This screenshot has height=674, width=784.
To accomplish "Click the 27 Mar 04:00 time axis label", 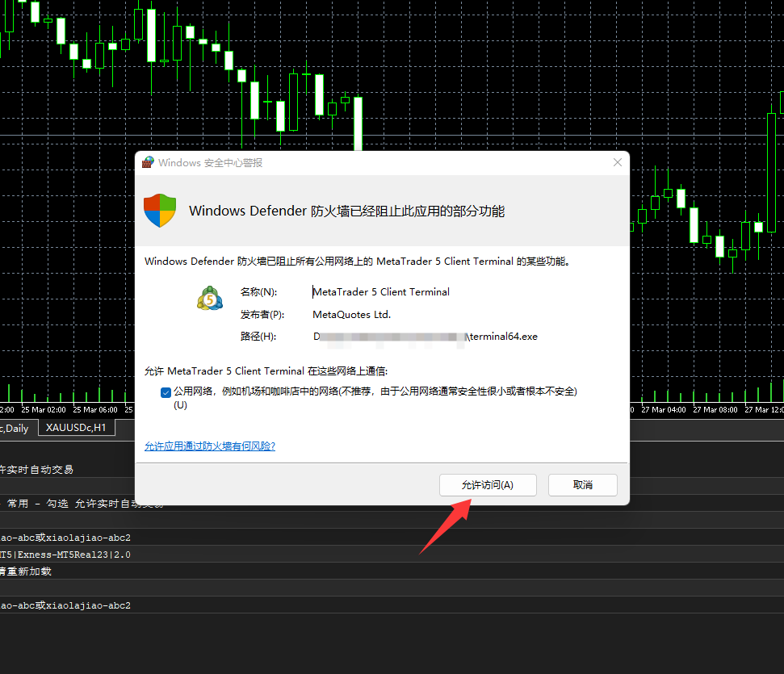I will [x=664, y=410].
